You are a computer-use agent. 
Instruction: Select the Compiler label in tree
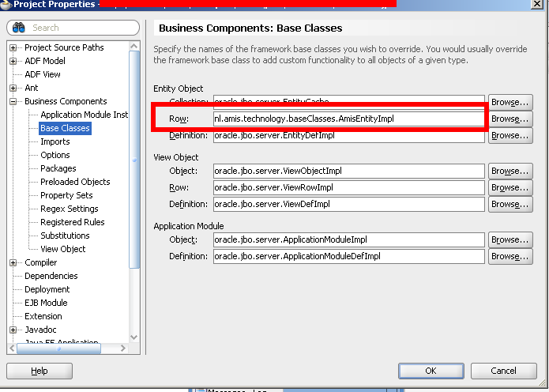pos(40,262)
